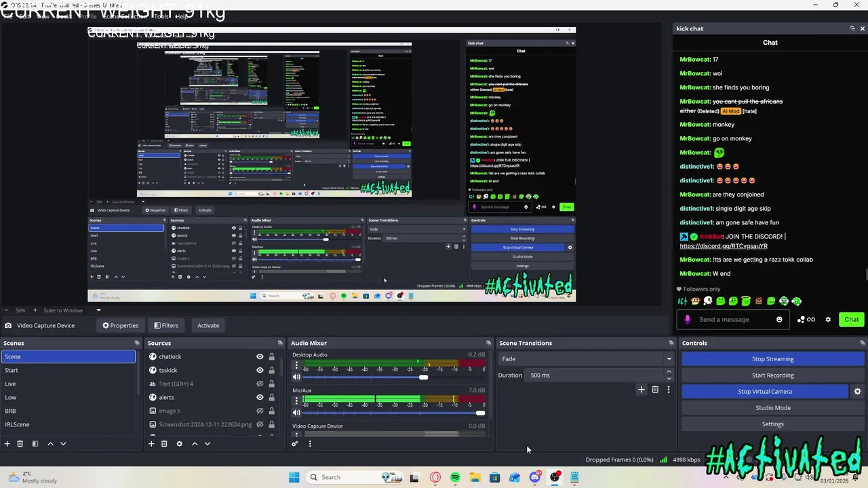Show the Screenshot 2024-12-11 source
Viewport: 868px width, 488px height.
[x=260, y=424]
